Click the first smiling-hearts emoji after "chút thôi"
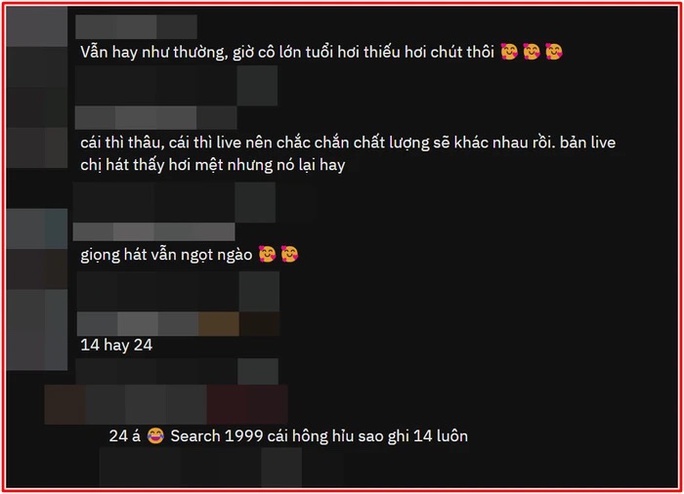The height and width of the screenshot is (494, 684). coord(509,52)
